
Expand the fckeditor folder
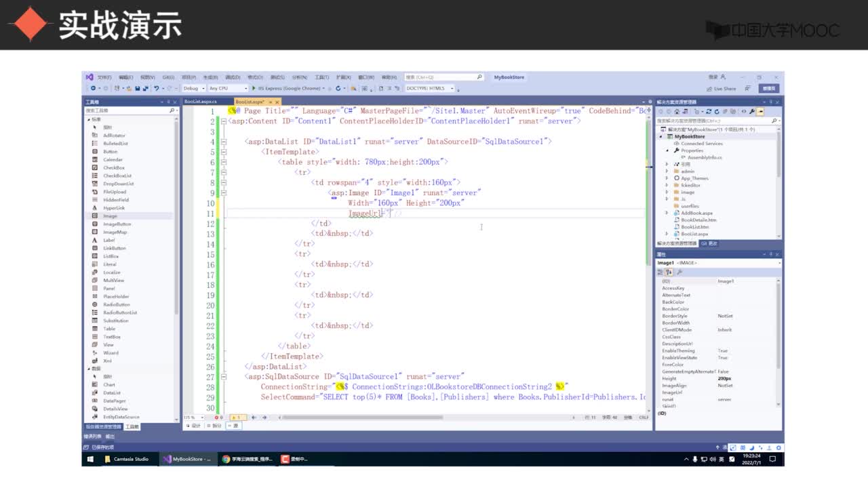(667, 185)
